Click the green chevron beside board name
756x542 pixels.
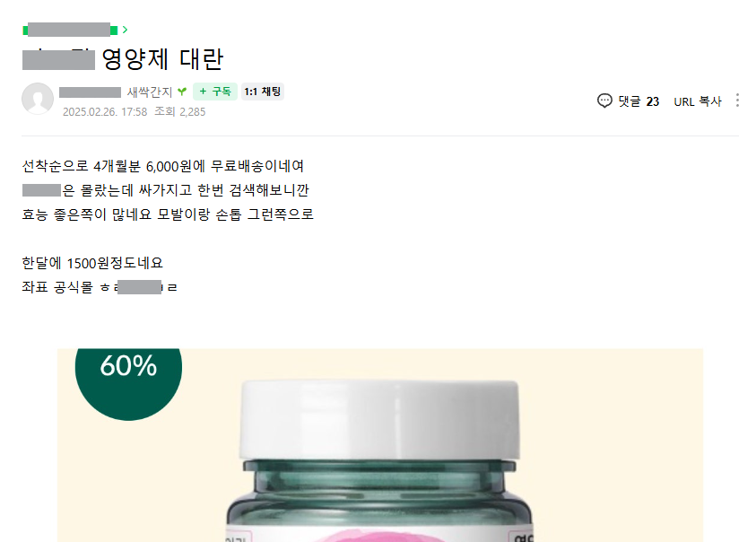[125, 30]
